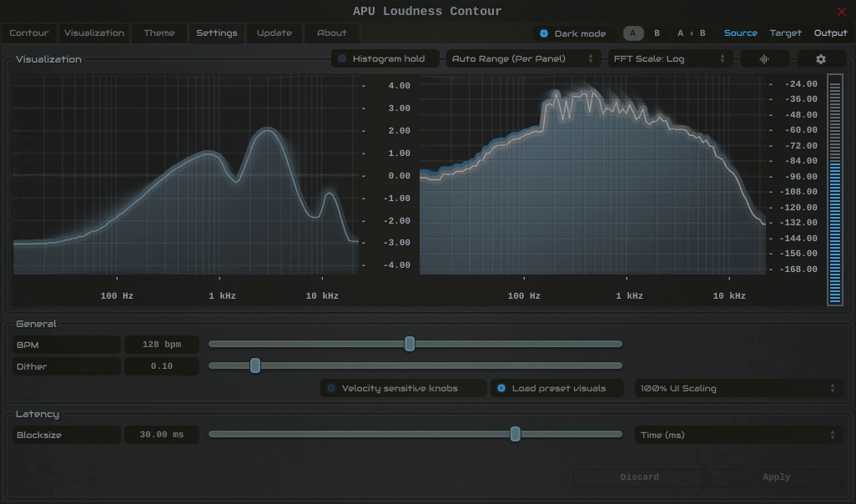
Task: Click the Blocksize slider handle
Action: 515,435
